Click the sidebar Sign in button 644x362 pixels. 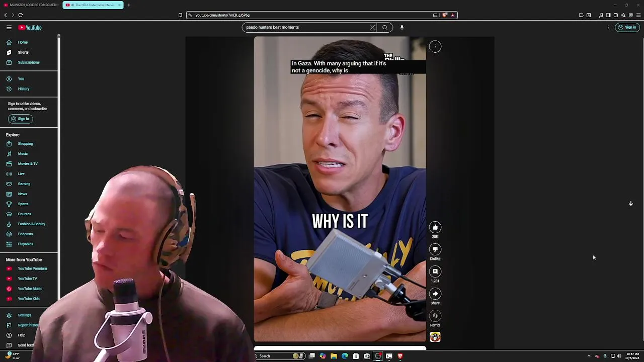20,119
